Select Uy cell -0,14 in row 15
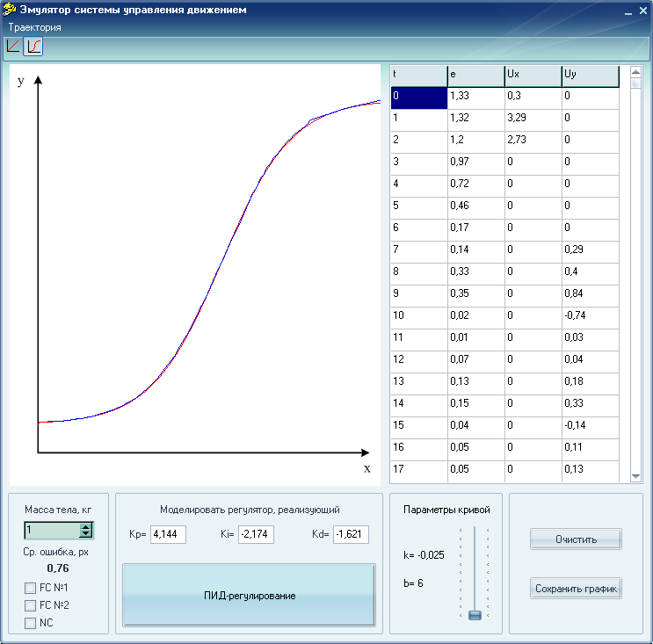 (591, 428)
